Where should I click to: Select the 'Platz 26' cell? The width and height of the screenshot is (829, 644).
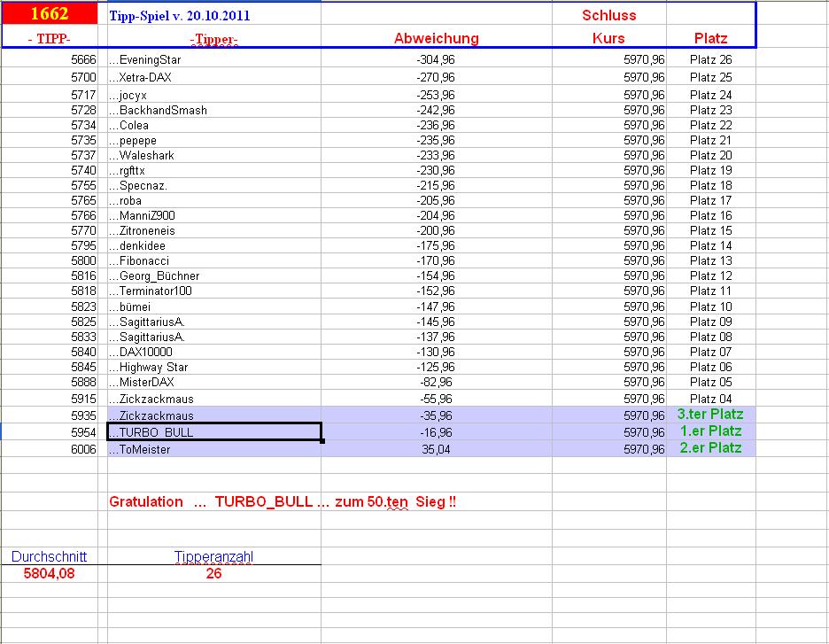tap(710, 59)
